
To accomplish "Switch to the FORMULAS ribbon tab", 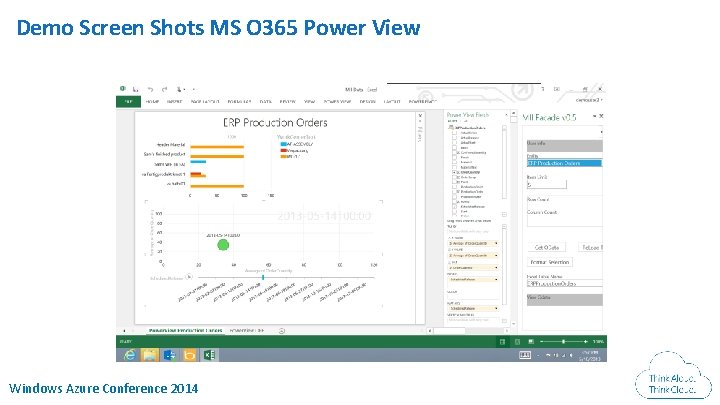I will pos(239,101).
